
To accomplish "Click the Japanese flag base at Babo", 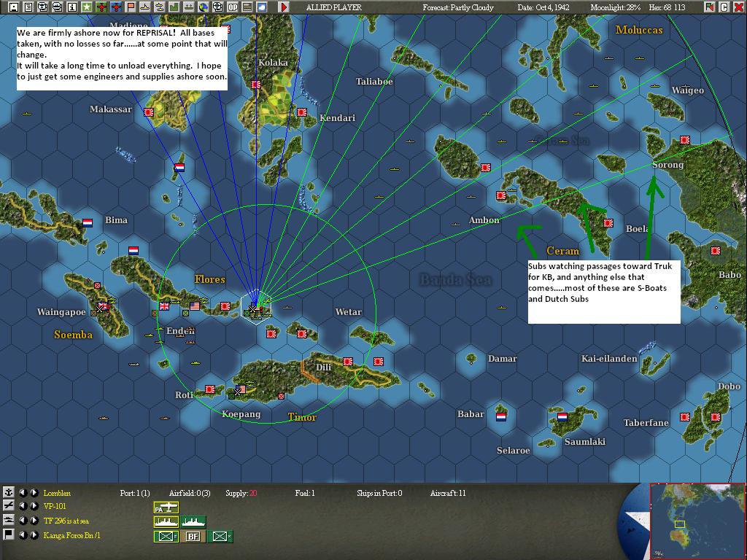I will pyautogui.click(x=715, y=251).
